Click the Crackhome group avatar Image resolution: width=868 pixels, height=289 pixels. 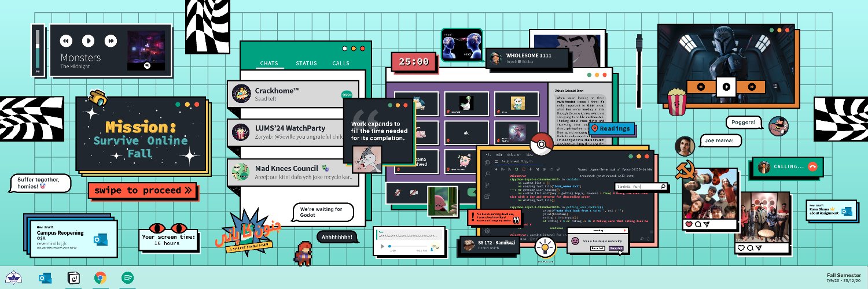(x=240, y=94)
